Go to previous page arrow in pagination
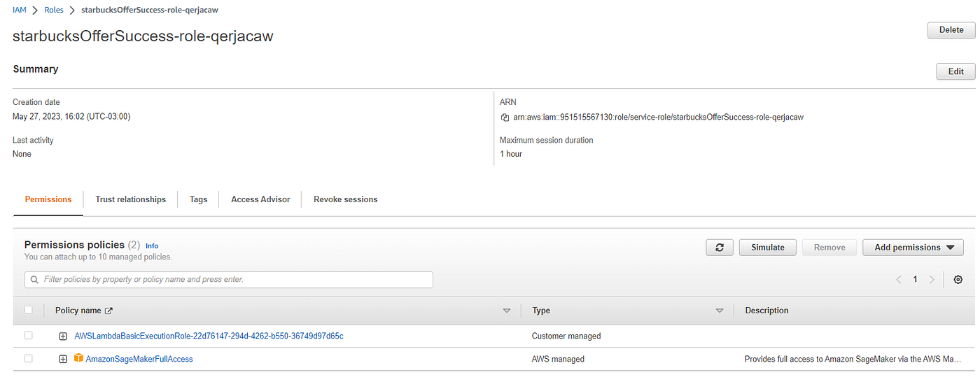The image size is (980, 377). [x=899, y=280]
